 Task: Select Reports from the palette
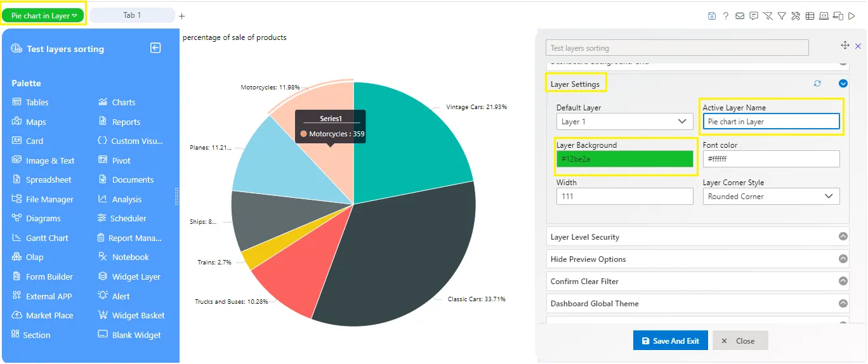tap(119, 122)
